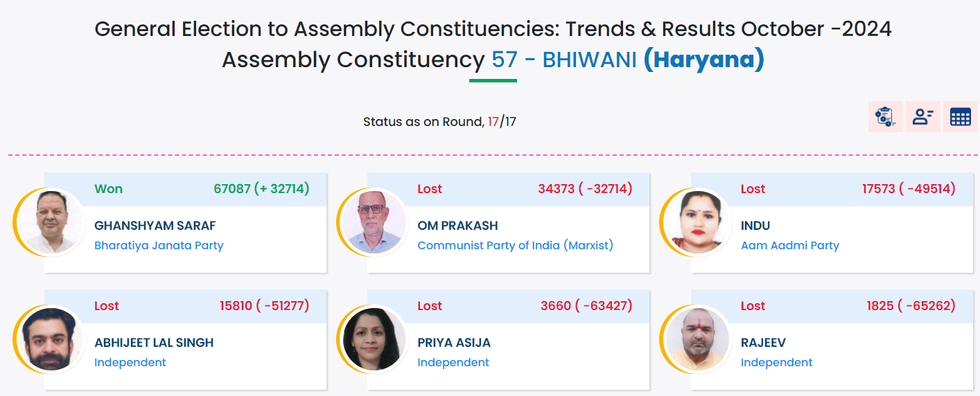Switch to the table grid view icon
The width and height of the screenshot is (980, 396).
coord(960,116)
